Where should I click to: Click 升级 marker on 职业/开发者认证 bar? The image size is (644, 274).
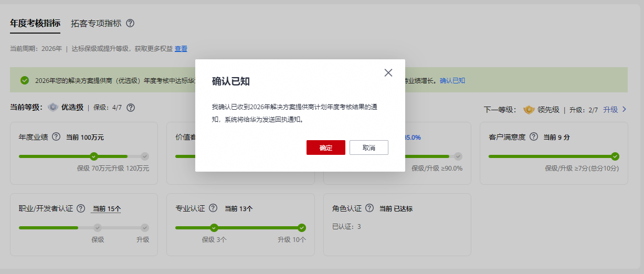tap(145, 227)
